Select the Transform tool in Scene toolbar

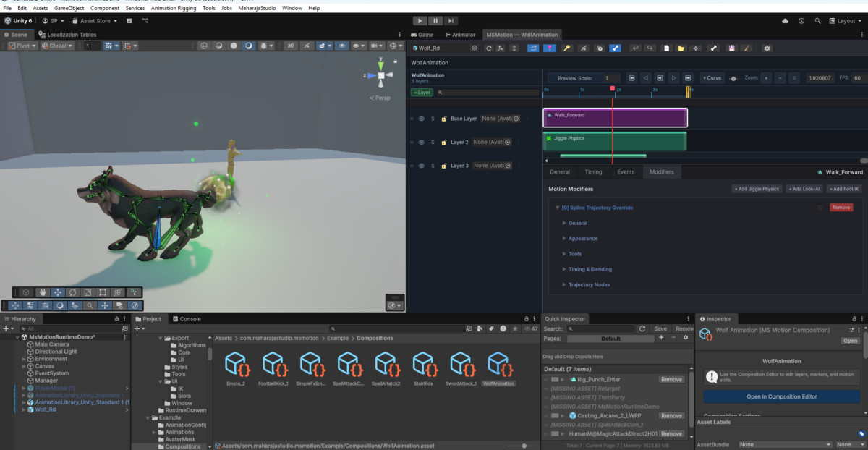(x=118, y=292)
